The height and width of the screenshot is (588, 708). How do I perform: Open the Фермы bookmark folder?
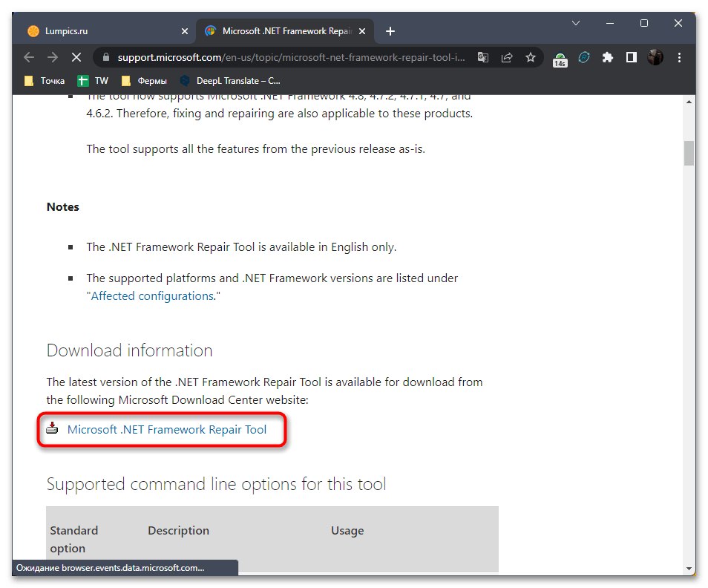coord(145,81)
